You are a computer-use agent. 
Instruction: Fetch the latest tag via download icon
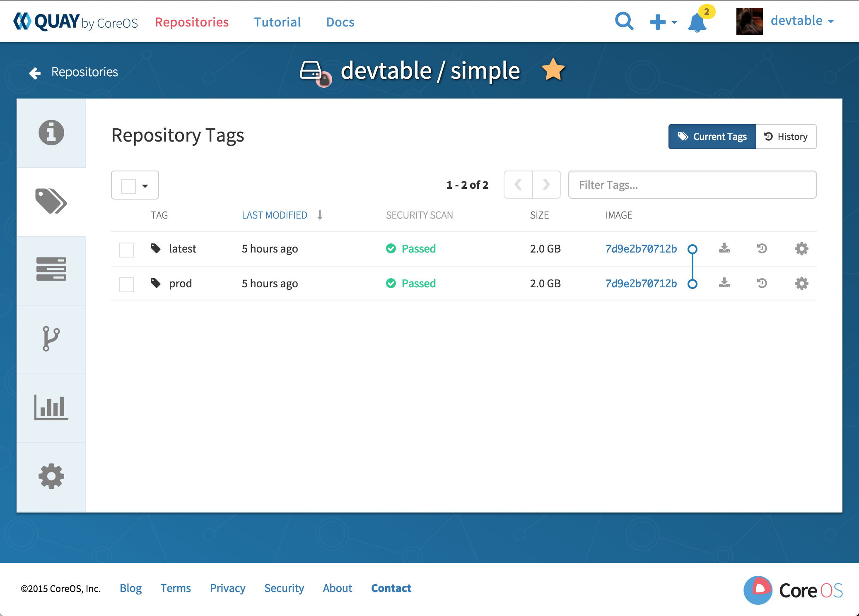point(724,248)
